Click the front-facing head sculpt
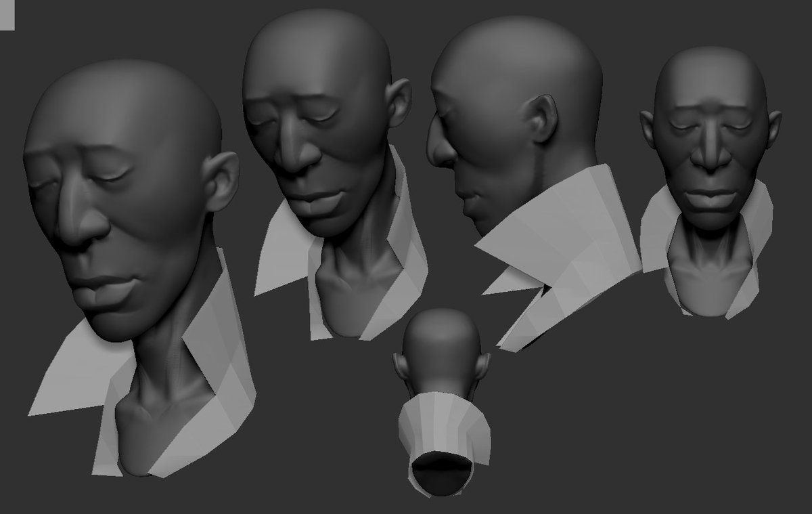The width and height of the screenshot is (812, 514). point(710,183)
